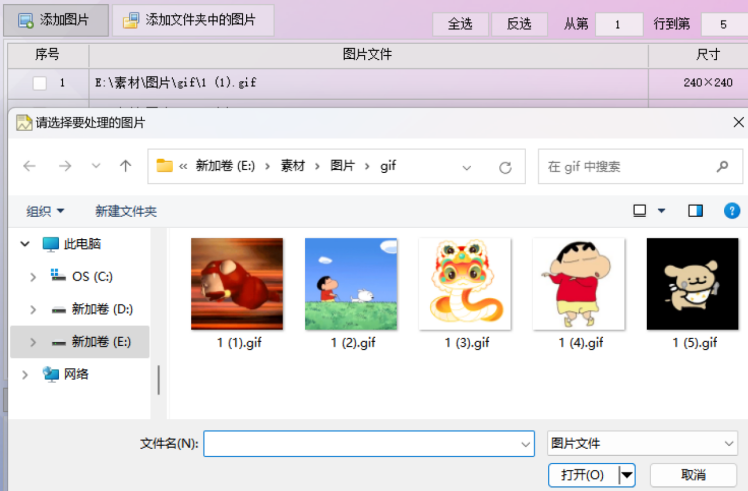Open the 图片文件 file type dropdown

pos(642,443)
